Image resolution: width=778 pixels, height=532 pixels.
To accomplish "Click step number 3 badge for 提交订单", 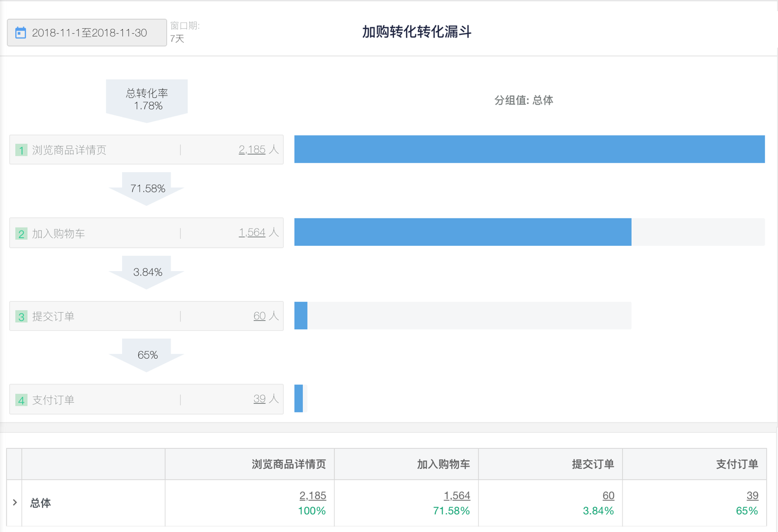I will 21,317.
